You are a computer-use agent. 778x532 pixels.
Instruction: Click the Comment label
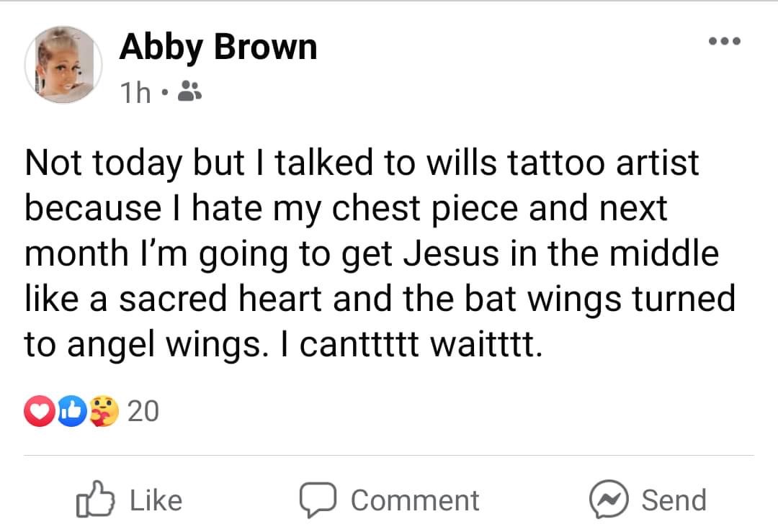(416, 500)
